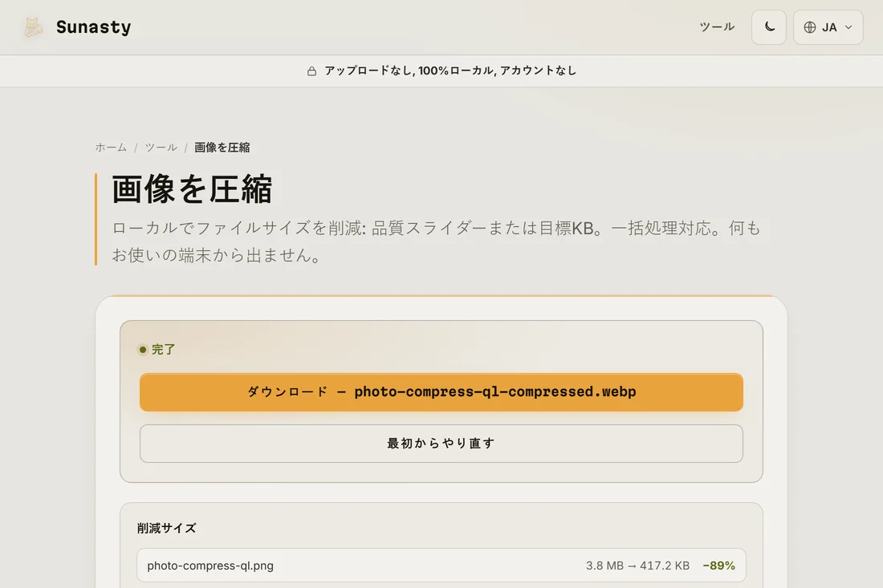Open the ツール navigation menu item
The height and width of the screenshot is (588, 883).
click(x=717, y=27)
